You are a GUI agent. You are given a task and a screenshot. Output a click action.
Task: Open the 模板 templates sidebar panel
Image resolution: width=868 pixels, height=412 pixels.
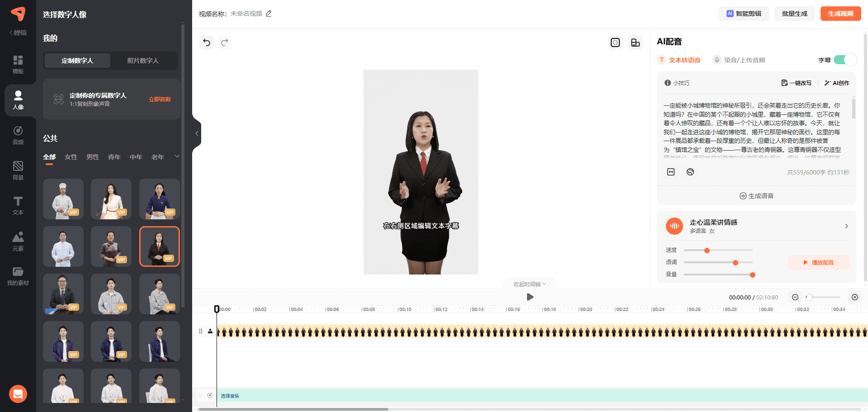click(x=18, y=64)
